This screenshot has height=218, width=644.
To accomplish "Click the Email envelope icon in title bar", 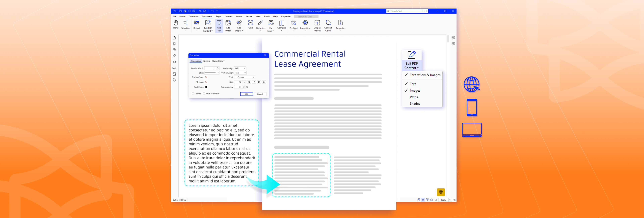I will click(204, 11).
